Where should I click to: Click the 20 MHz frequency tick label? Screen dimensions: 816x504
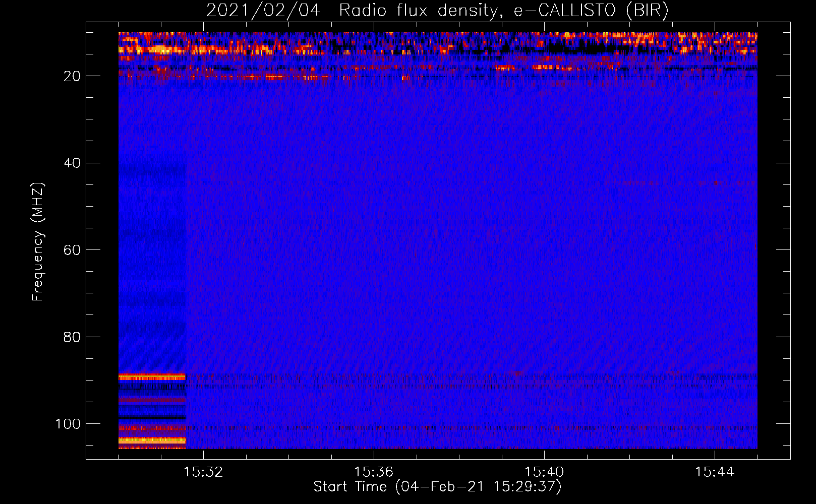pyautogui.click(x=72, y=76)
